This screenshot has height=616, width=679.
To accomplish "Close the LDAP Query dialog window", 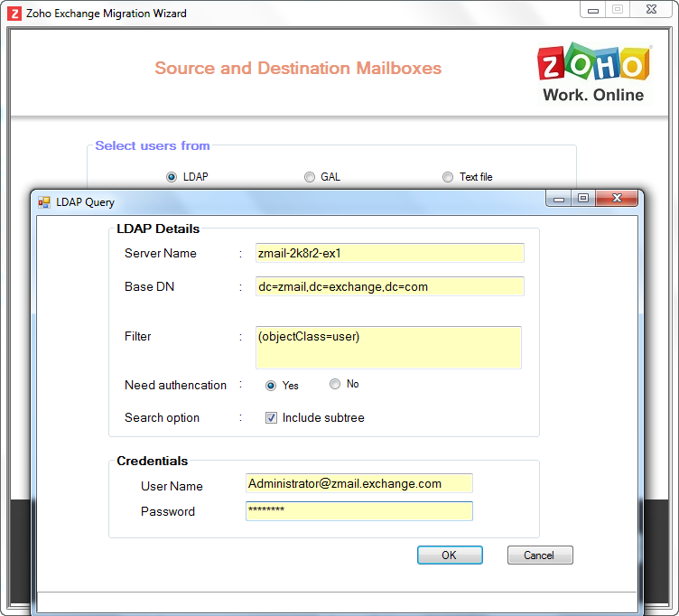I will click(x=617, y=198).
